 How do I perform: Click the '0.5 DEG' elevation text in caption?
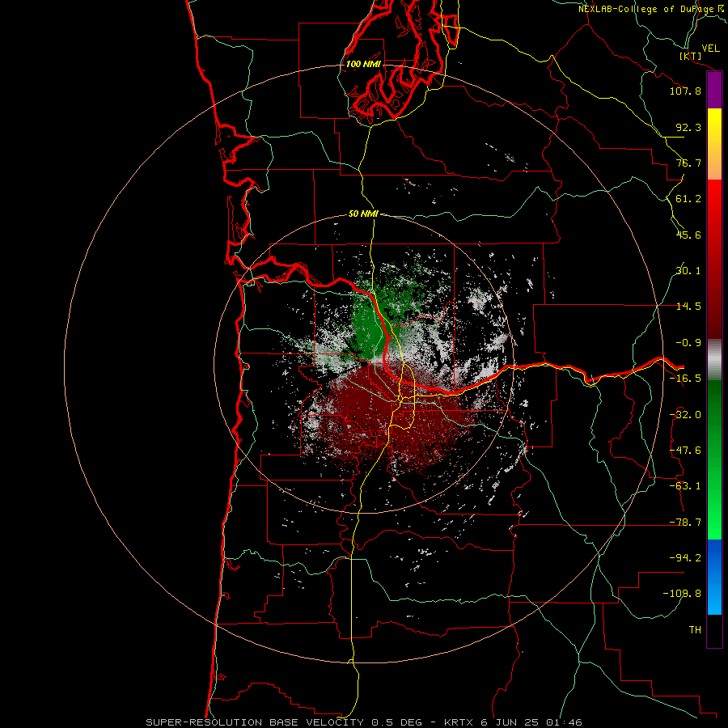396,722
